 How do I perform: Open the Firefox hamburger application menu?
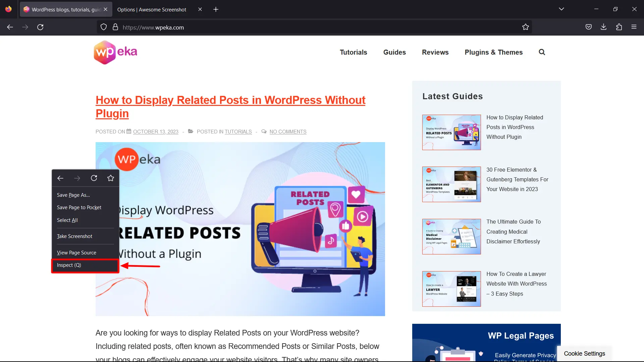pyautogui.click(x=634, y=27)
